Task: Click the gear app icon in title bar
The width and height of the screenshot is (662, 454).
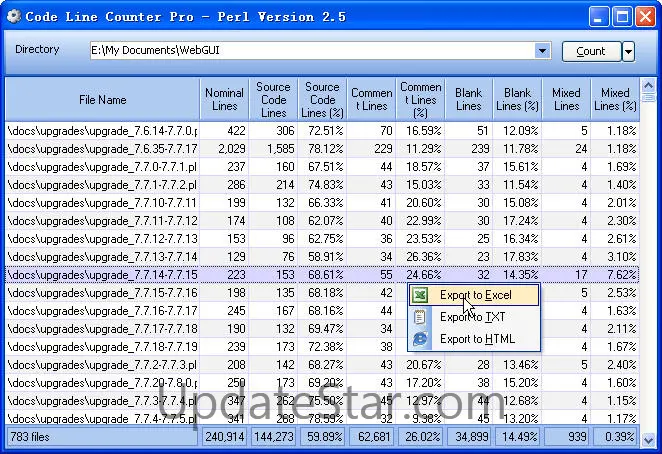Action: pyautogui.click(x=14, y=16)
